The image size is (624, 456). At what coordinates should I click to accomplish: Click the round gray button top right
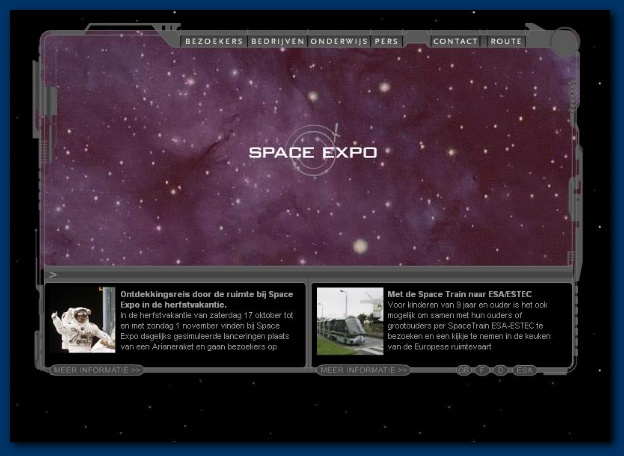click(564, 42)
